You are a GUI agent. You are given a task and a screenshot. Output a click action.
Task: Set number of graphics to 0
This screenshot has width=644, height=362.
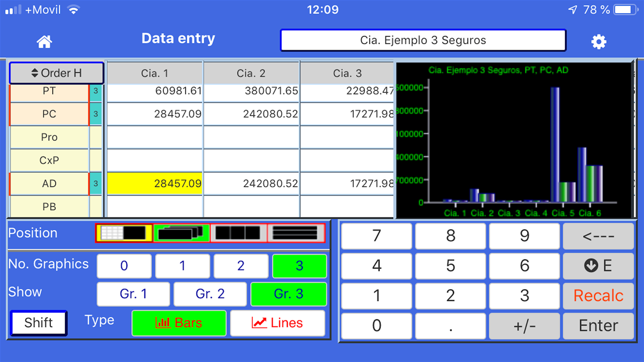click(124, 266)
